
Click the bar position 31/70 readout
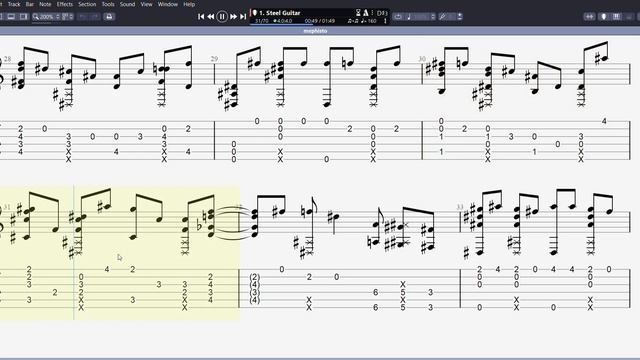click(x=262, y=20)
